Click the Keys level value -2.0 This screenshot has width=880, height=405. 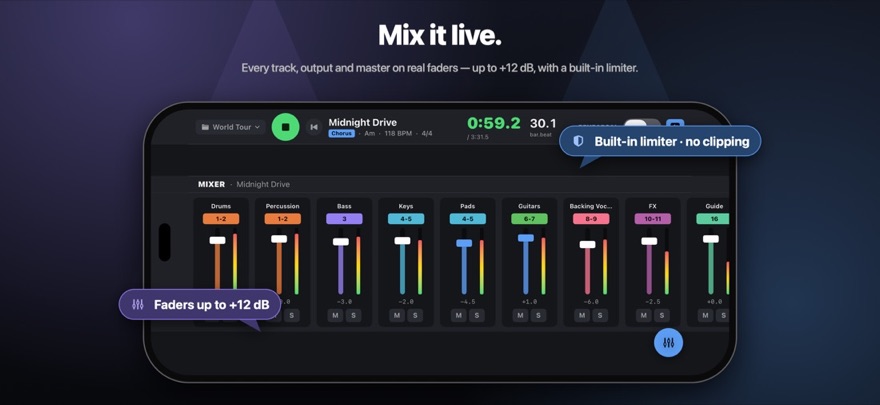tap(406, 302)
